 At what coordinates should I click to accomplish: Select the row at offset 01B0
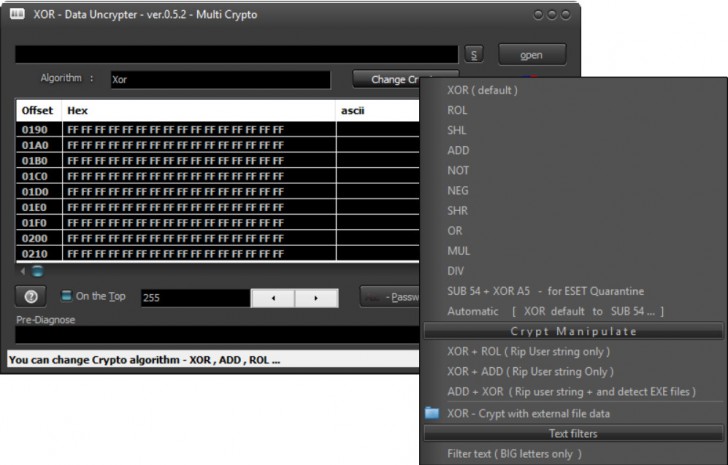217,161
